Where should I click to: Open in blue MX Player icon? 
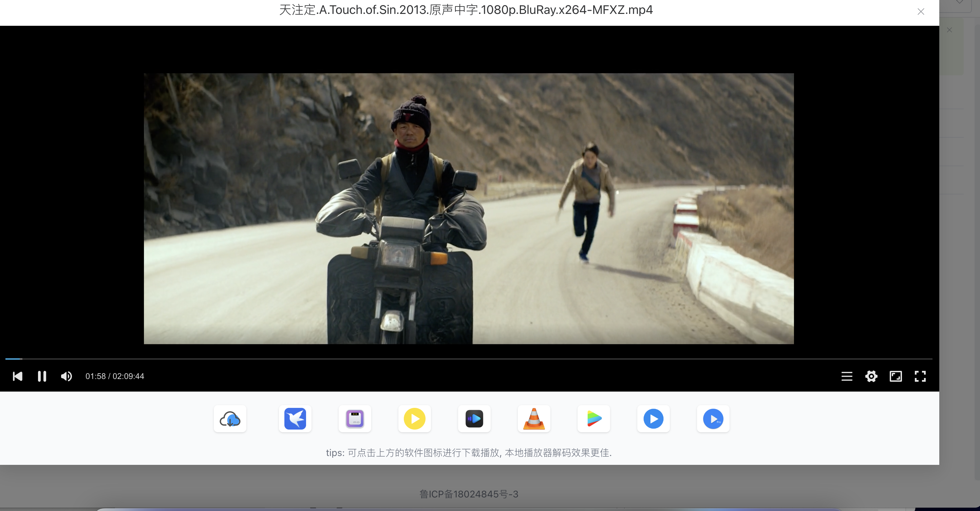(x=653, y=419)
